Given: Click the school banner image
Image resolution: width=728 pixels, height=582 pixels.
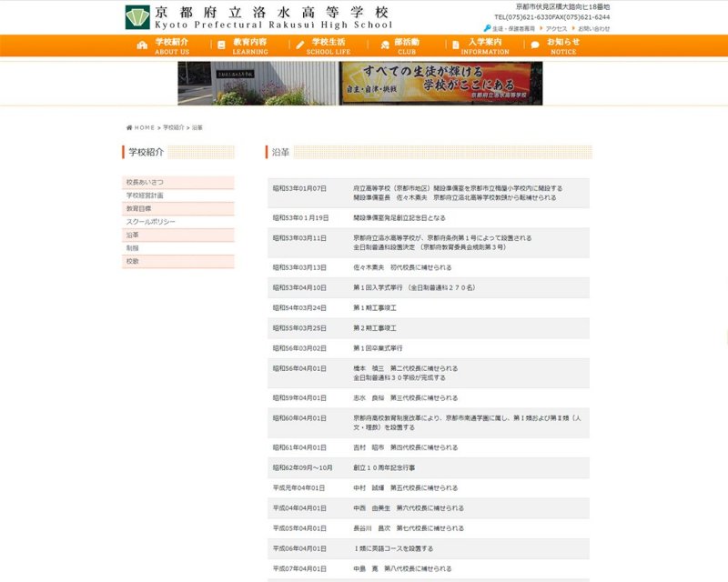Looking at the screenshot, I should pyautogui.click(x=359, y=84).
